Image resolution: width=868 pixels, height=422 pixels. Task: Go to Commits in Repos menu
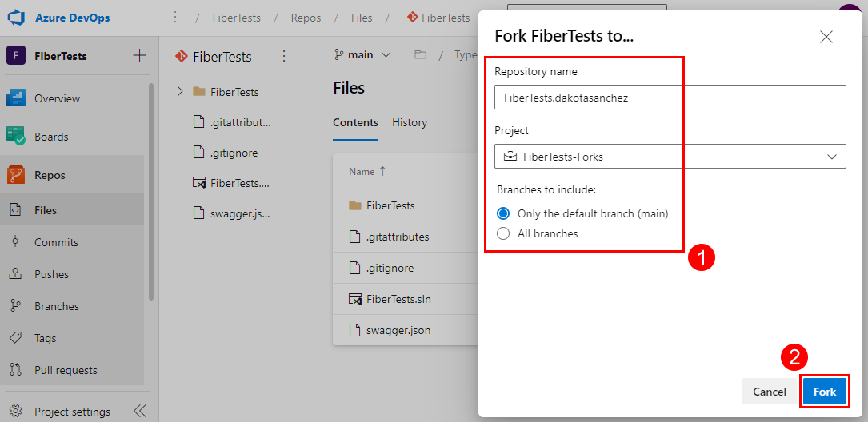(x=56, y=242)
